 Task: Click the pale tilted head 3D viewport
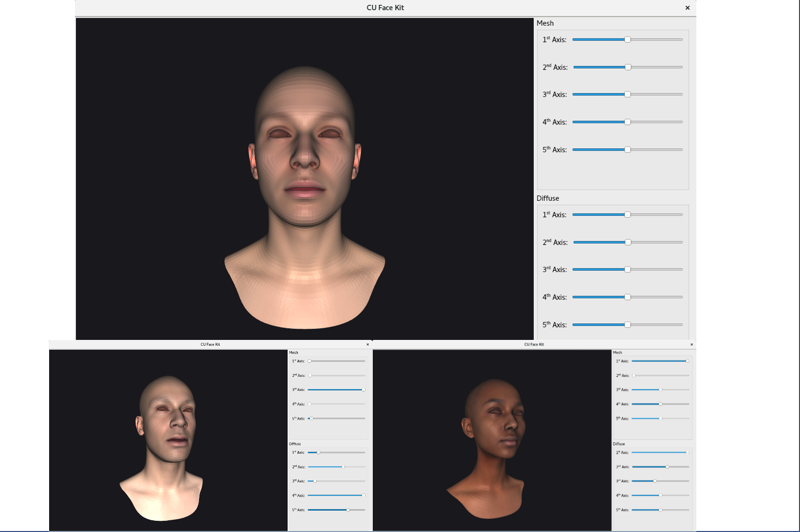pos(168,440)
